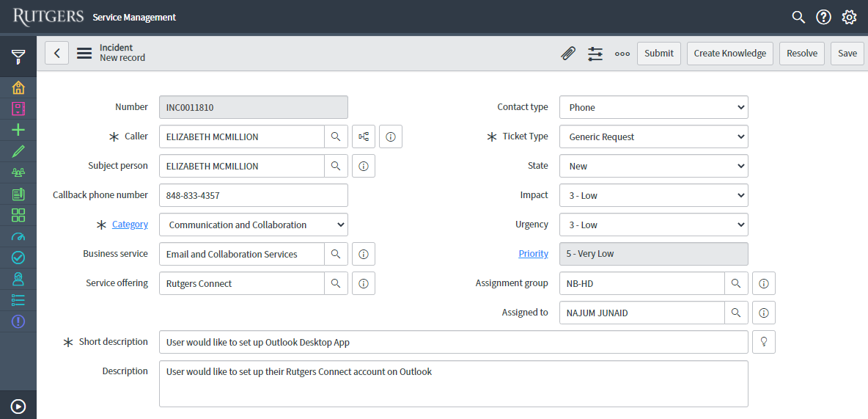Screen dimensions: 868x419
Task: Expand the Category dropdown
Action: pyautogui.click(x=254, y=225)
